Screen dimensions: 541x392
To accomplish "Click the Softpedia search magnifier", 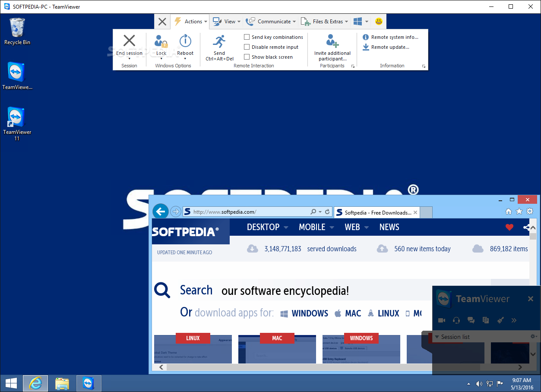I will (x=162, y=290).
